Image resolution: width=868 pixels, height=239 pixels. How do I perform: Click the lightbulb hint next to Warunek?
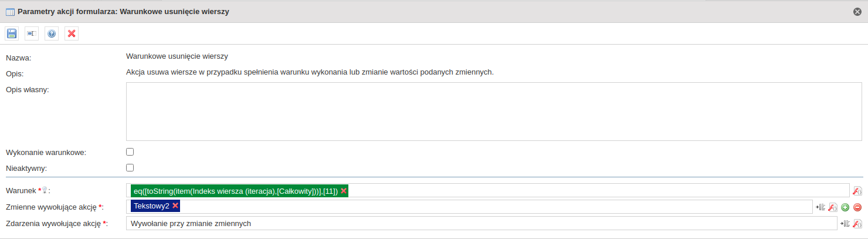[x=44, y=190]
